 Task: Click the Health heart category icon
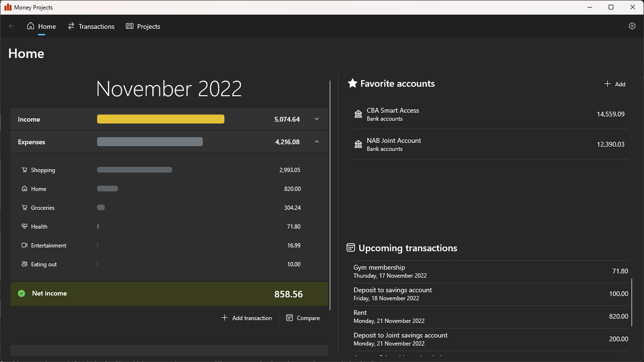pos(25,227)
